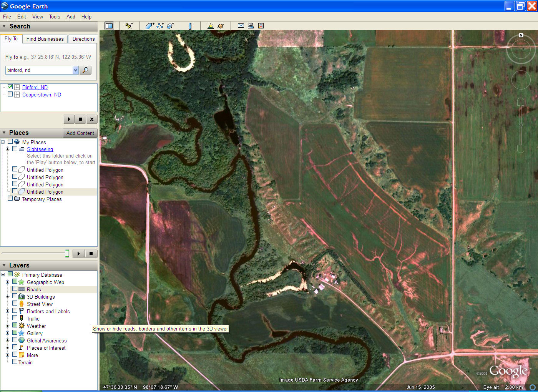Enable the Roads layer checkbox
The width and height of the screenshot is (538, 392).
click(15, 289)
